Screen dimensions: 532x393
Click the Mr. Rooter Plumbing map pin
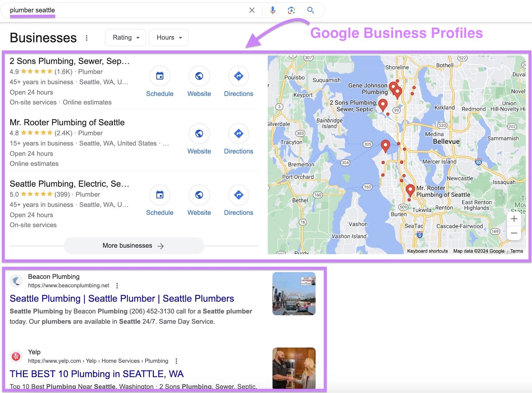tap(410, 189)
